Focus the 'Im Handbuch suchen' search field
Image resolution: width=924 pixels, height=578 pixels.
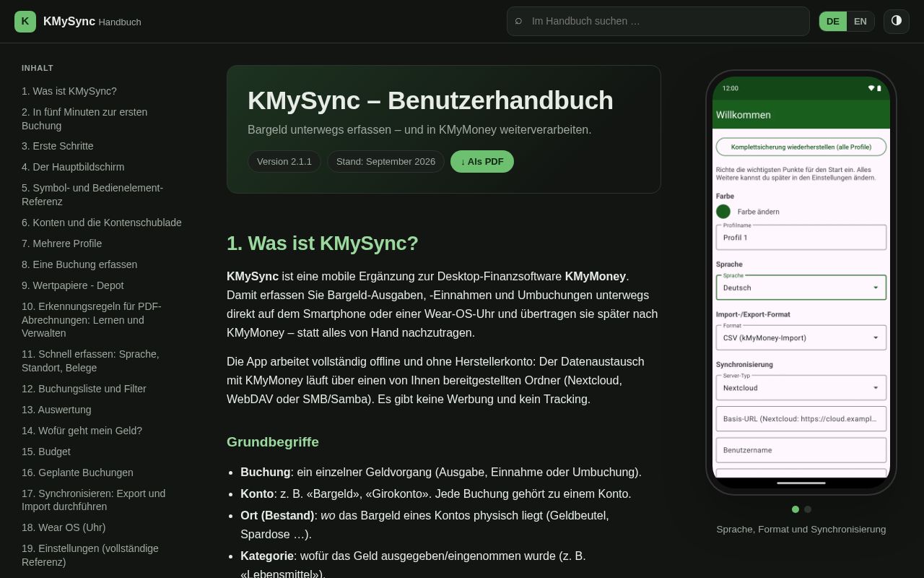(x=658, y=22)
